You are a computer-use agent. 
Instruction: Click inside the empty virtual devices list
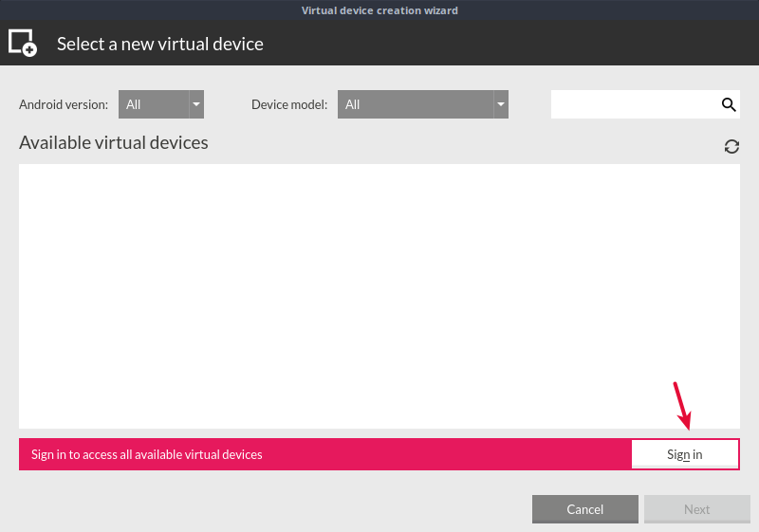point(379,296)
